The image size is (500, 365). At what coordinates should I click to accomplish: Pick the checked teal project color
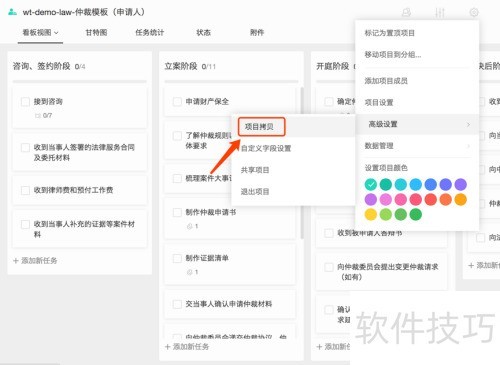click(x=371, y=184)
